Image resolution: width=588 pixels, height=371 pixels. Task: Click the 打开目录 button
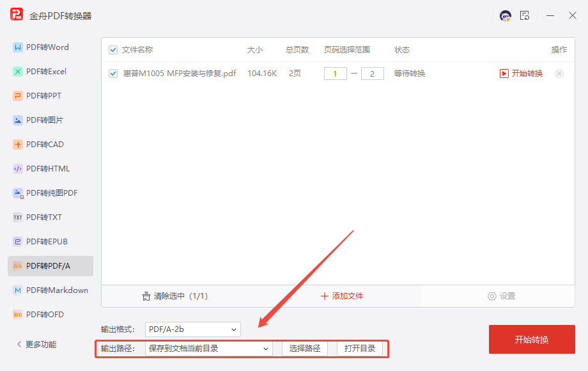[x=360, y=349]
